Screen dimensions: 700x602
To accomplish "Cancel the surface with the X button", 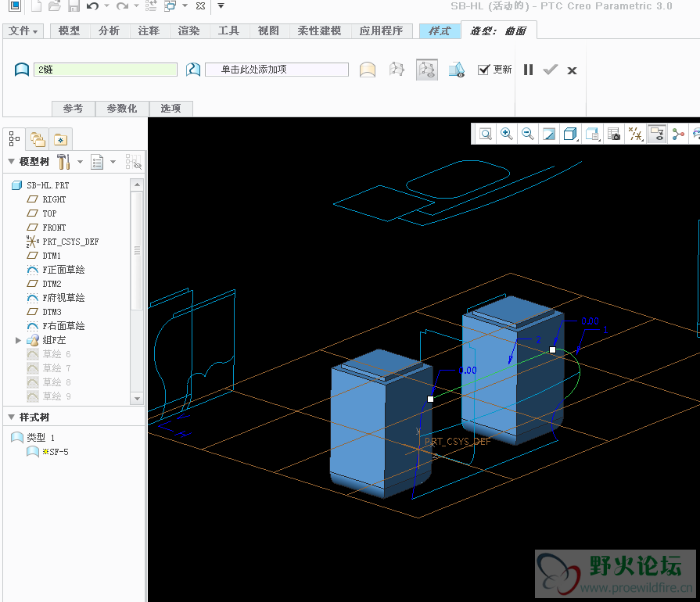I will pyautogui.click(x=572, y=70).
